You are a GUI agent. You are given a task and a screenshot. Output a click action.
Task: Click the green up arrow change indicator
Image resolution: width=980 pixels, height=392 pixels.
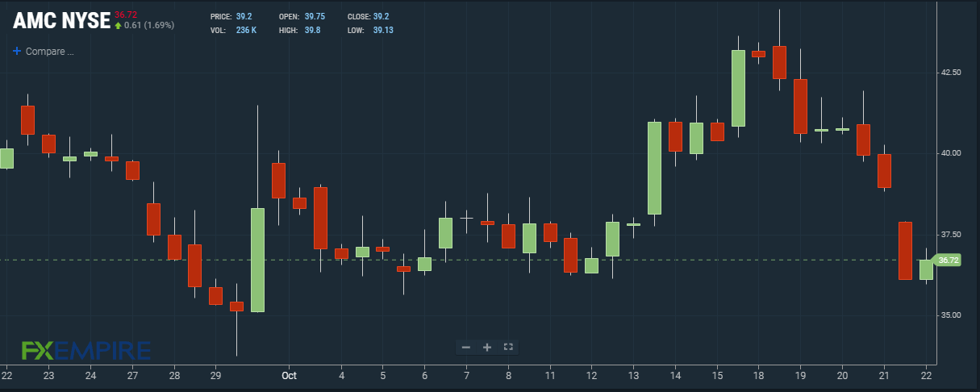118,26
